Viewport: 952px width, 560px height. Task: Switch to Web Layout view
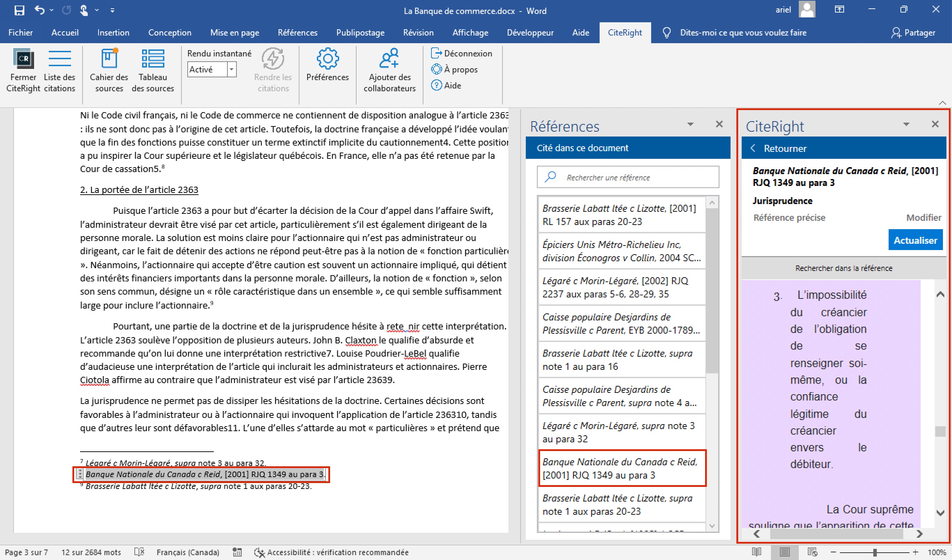click(812, 552)
